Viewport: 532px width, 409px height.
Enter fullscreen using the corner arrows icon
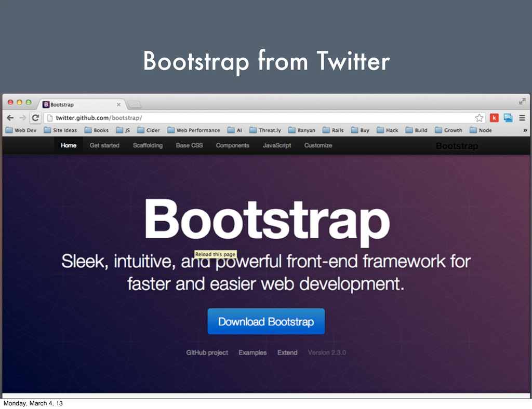click(522, 101)
